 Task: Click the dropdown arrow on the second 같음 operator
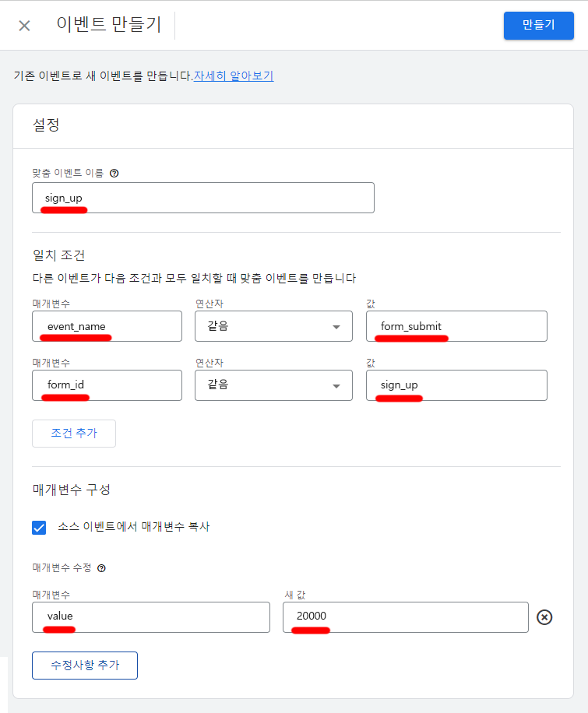[335, 385]
